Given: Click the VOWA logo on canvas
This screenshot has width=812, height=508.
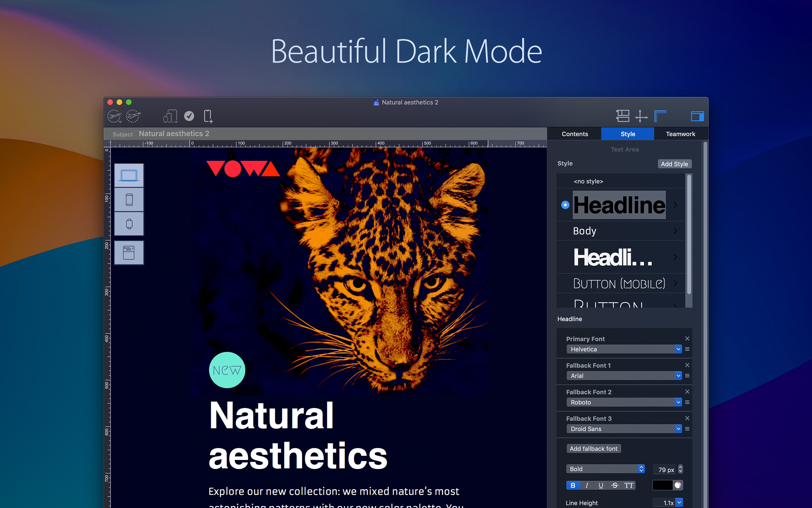Looking at the screenshot, I should point(243,169).
